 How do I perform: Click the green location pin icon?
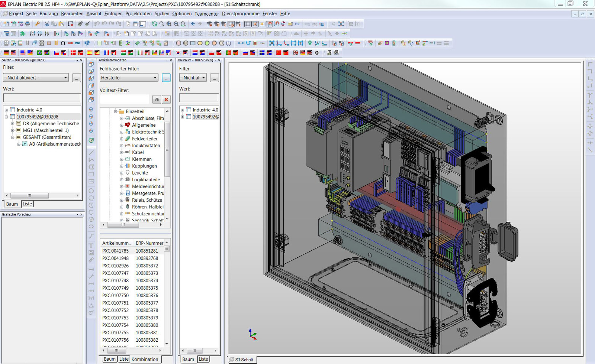(x=310, y=43)
